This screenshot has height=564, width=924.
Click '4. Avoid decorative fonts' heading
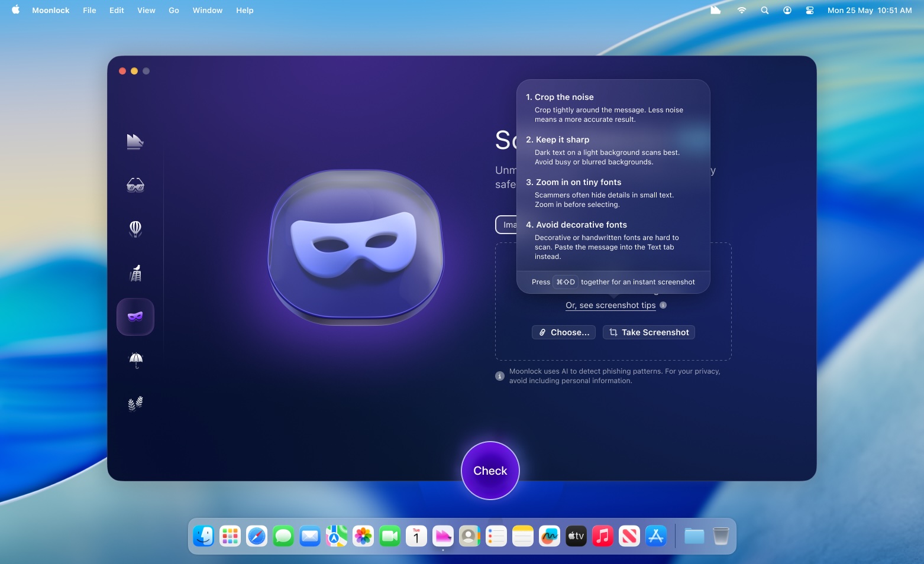[577, 225]
